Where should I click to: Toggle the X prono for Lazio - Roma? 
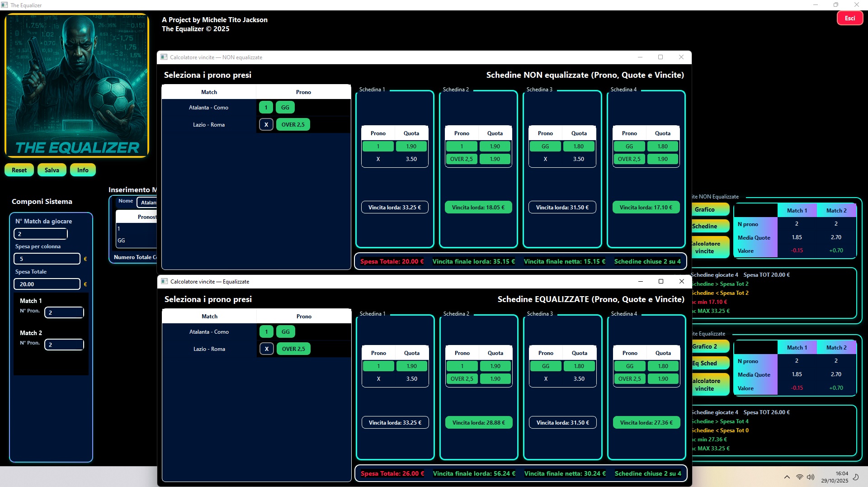pos(266,124)
